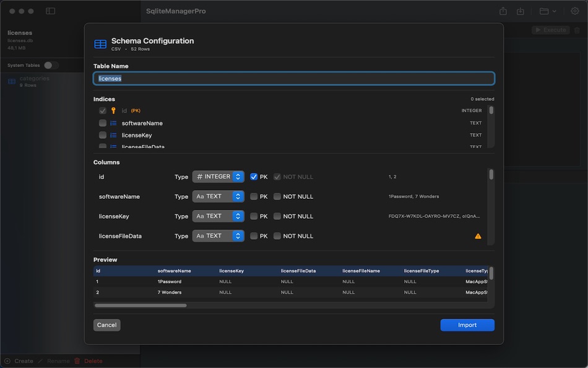Cancel the schema configuration dialog

(106, 325)
